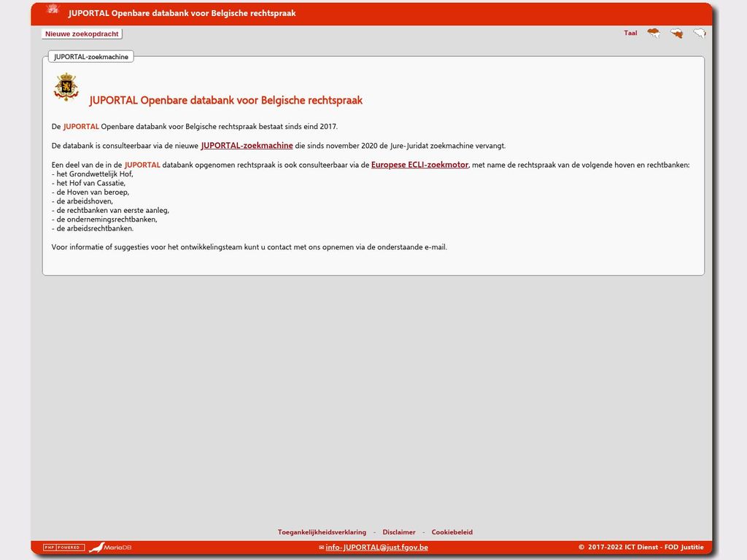Switch language to French via Wallonia map icon
Viewport: 747px width, 560px height.
(x=676, y=34)
